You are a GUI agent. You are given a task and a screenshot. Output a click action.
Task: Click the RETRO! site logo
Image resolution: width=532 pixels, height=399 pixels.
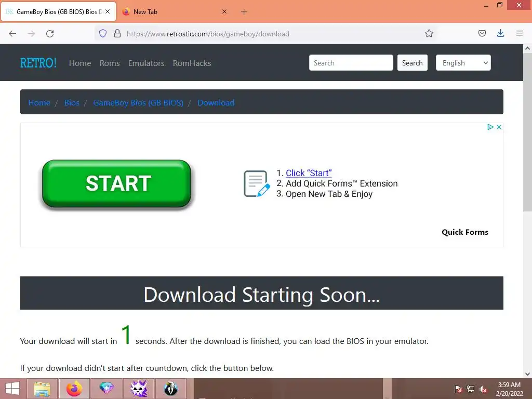point(38,63)
